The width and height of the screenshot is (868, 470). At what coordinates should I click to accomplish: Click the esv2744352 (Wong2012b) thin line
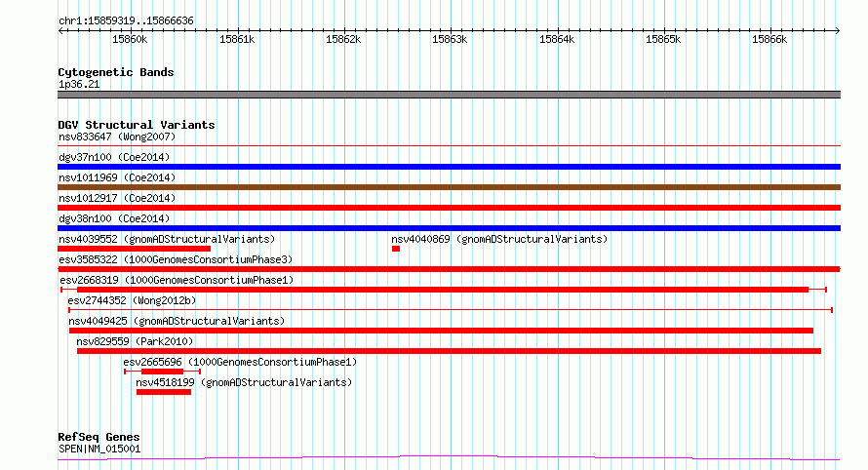click(x=450, y=310)
